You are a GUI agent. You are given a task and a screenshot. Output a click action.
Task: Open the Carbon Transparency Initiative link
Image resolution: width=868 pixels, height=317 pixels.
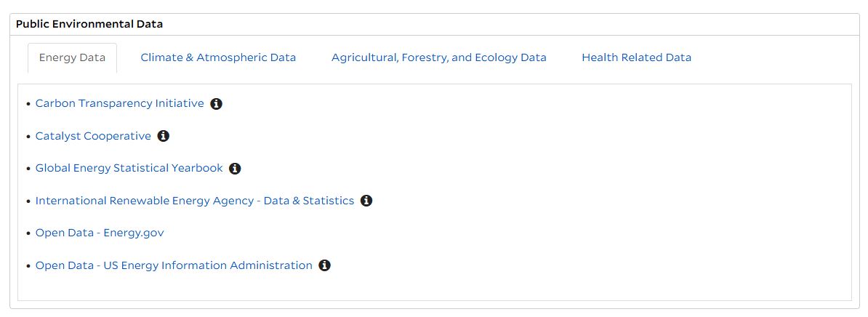point(119,104)
